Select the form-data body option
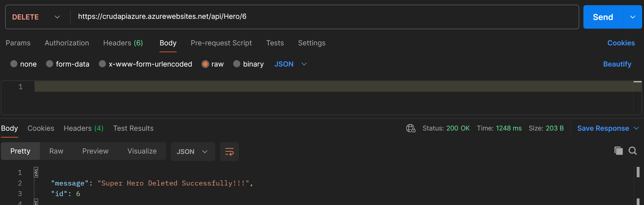Viewport: 644px width, 205px height. pos(50,64)
